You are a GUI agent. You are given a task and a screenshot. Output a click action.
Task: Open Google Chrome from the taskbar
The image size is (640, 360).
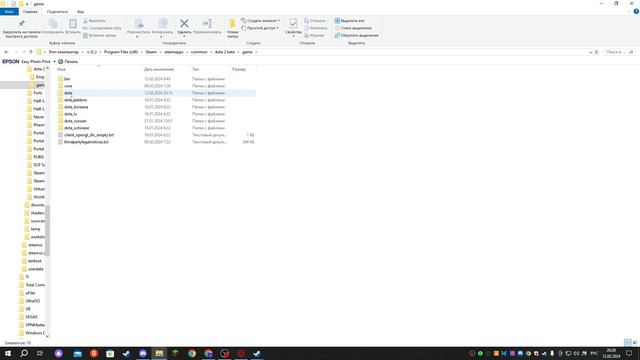[192, 353]
